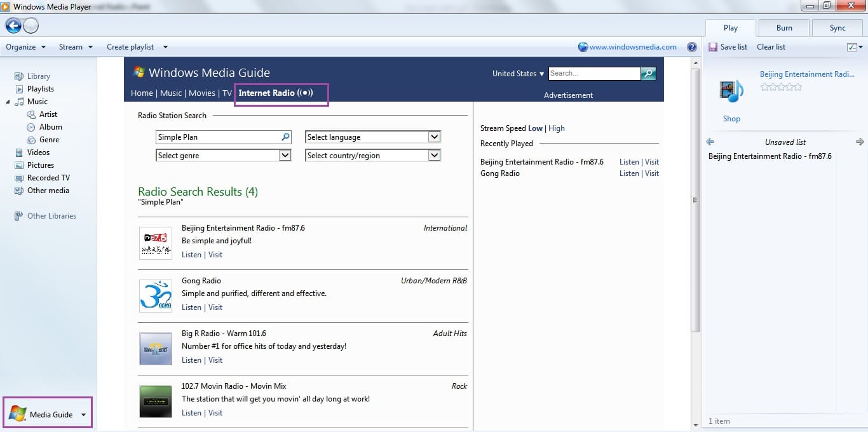This screenshot has height=432, width=868.
Task: Go to previous list with left arrow
Action: click(710, 142)
